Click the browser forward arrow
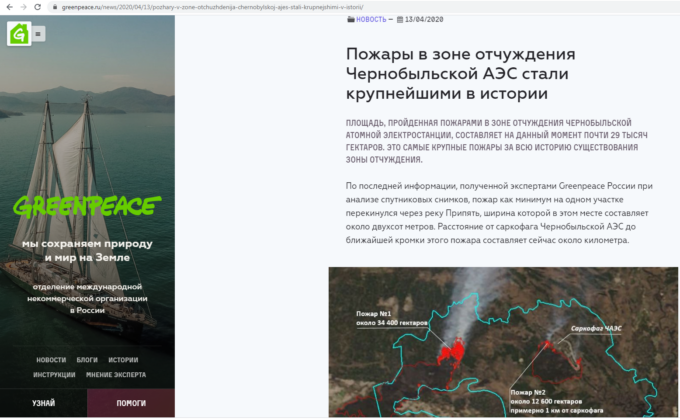This screenshot has height=420, width=680. [x=23, y=7]
